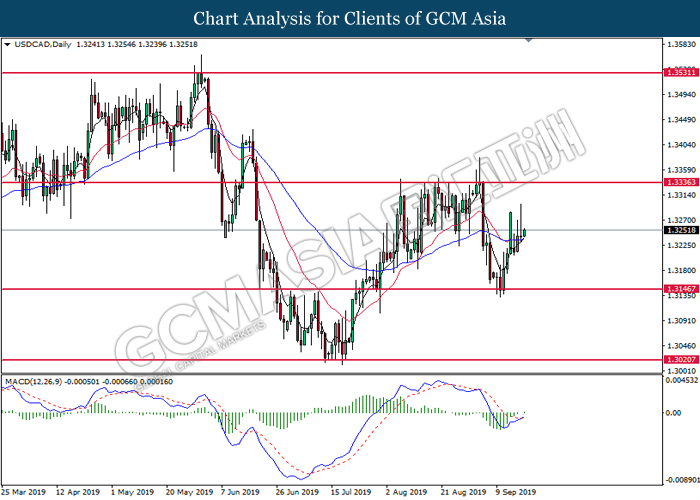Click the MACD(12,26,9) indicator label
700x500 pixels.
[x=33, y=382]
